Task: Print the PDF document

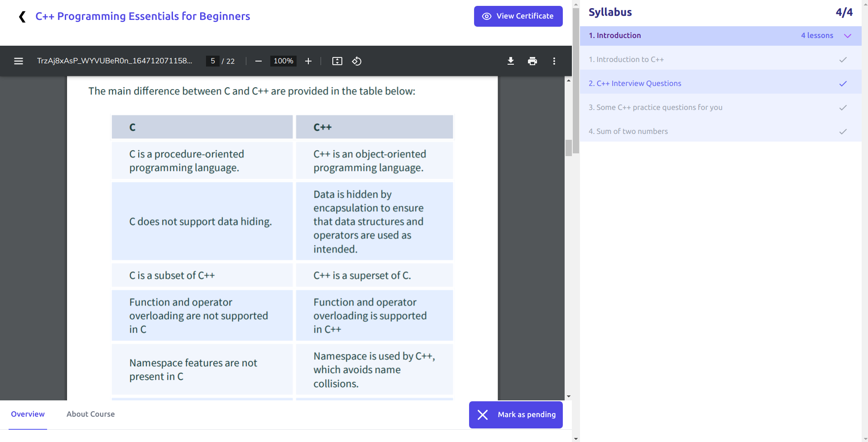Action: pos(532,61)
